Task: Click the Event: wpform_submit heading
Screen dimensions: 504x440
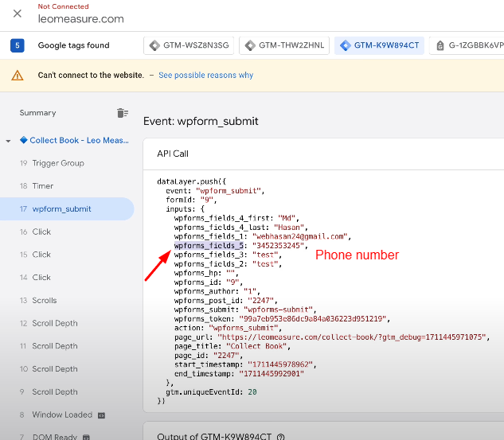Action: (x=201, y=121)
